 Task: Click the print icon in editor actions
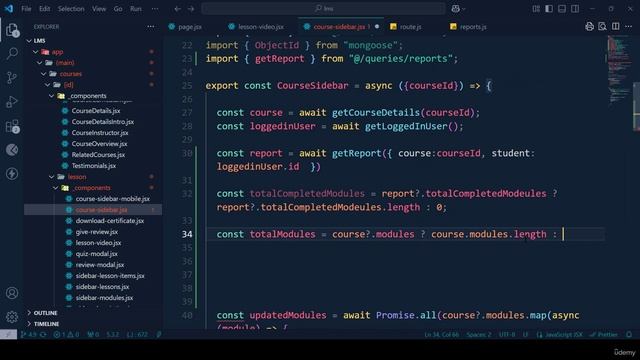[x=589, y=27]
